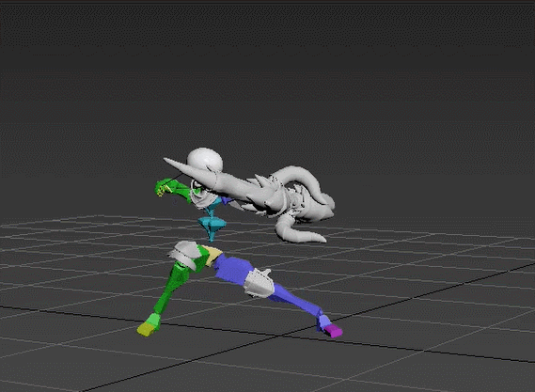This screenshot has height=392, width=535.
Task: Select the blue lower leg bone
Action: click(x=296, y=299)
